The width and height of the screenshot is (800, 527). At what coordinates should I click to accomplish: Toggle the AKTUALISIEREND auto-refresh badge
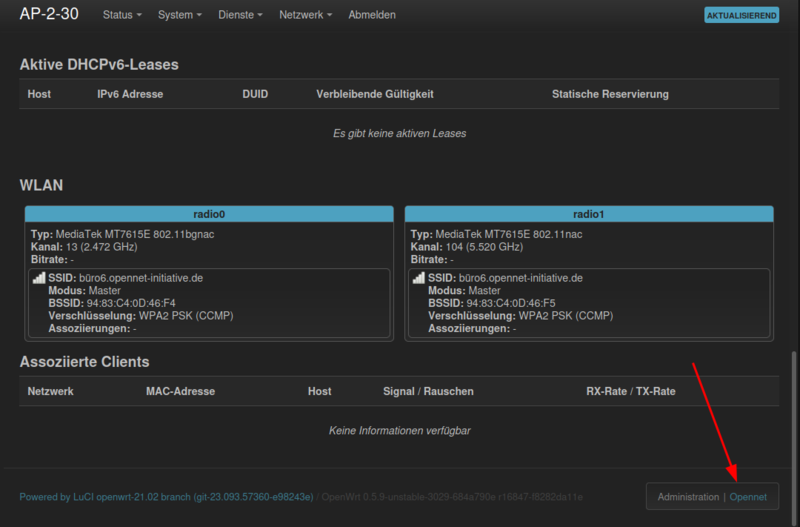tap(741, 15)
